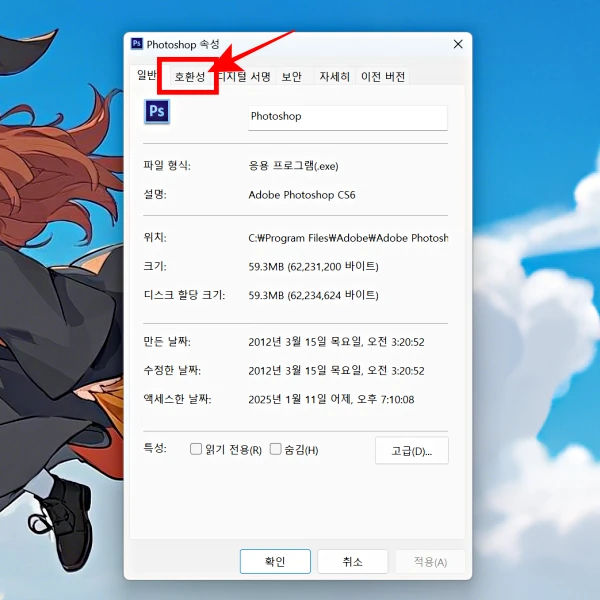The width and height of the screenshot is (600, 600).
Task: Open the 호환성 tab
Action: coord(190,77)
